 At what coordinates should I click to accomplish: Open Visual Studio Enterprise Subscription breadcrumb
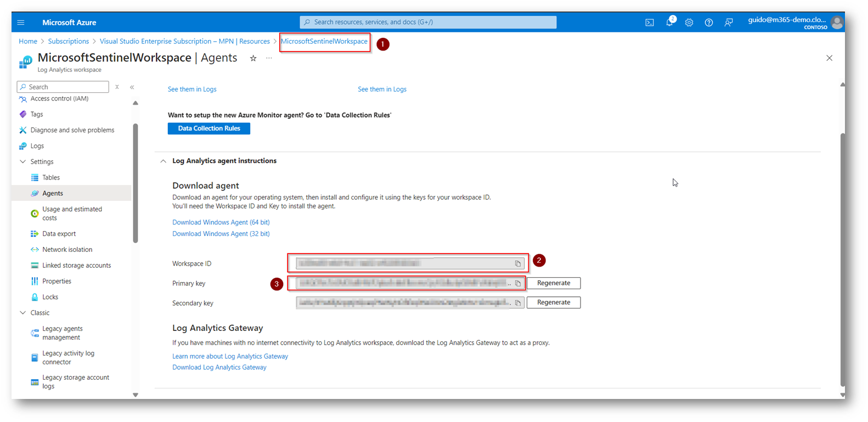click(185, 41)
